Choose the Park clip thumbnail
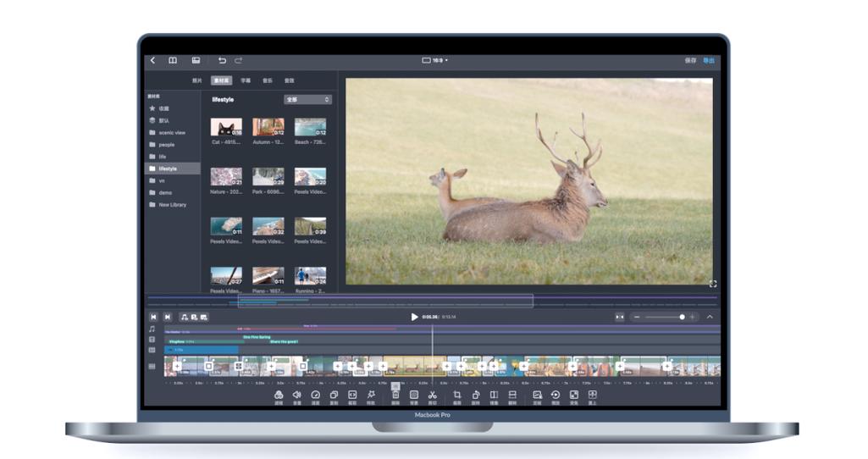Image resolution: width=868 pixels, height=459 pixels. [x=268, y=177]
